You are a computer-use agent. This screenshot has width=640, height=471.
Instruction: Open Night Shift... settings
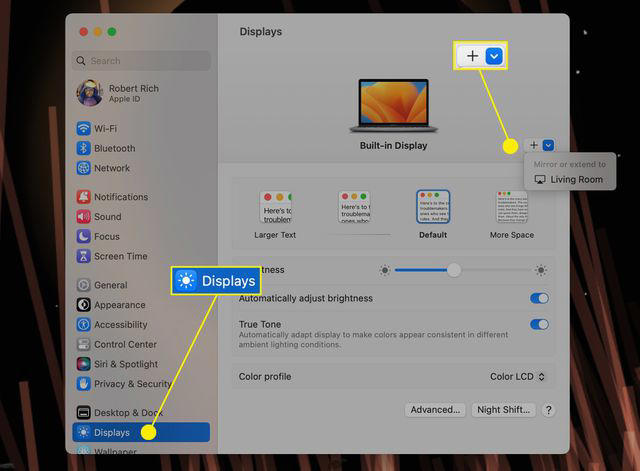(504, 410)
